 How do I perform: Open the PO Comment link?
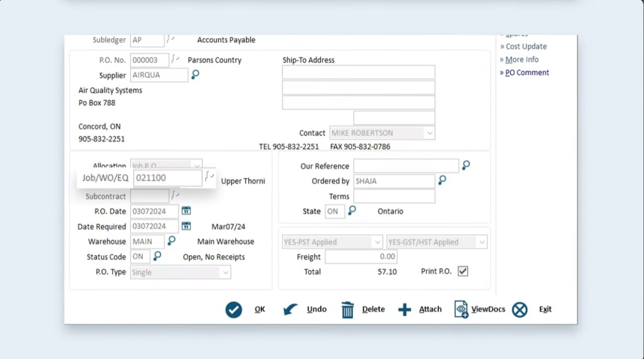point(527,73)
